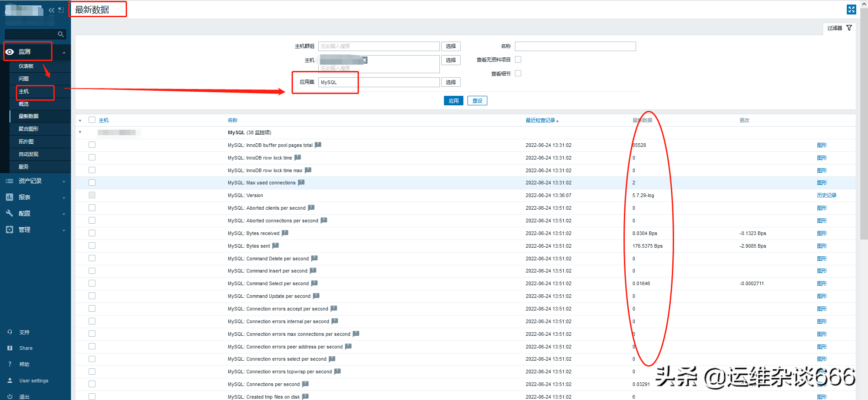Viewport: 868px width, 400px height.
Task: Open 仪表板 in the monitoring menu
Action: [26, 66]
